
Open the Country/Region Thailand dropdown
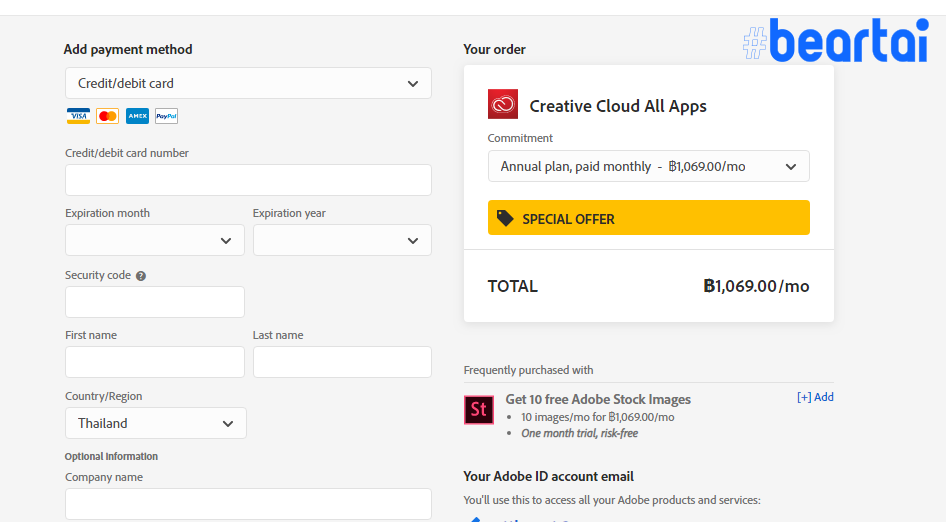click(x=156, y=423)
